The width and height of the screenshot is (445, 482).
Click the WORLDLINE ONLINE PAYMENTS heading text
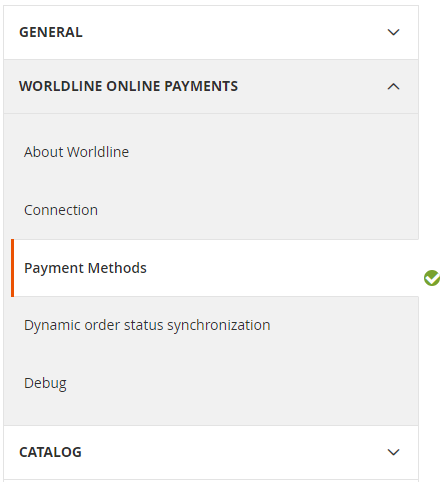coord(129,86)
